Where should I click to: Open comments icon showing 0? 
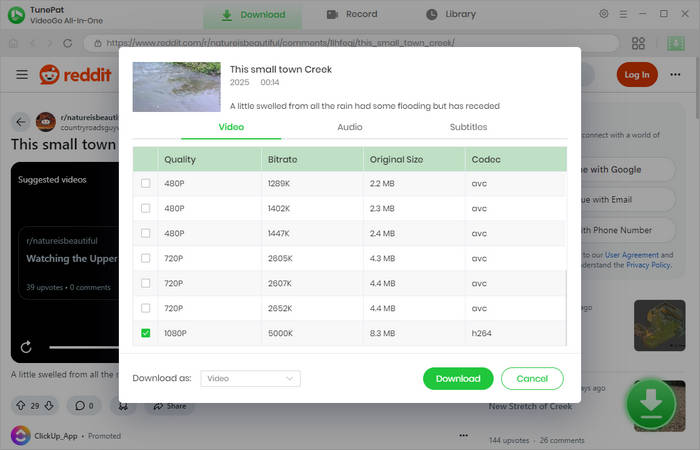[x=84, y=405]
